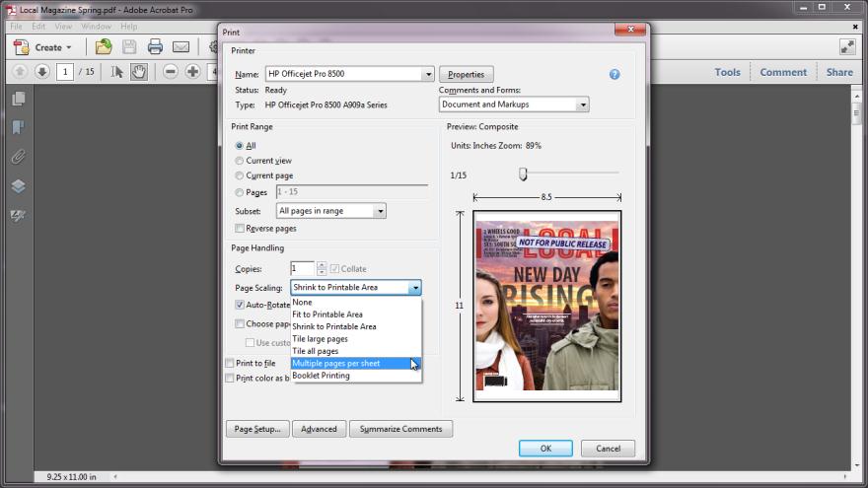Viewport: 868px width, 488px height.
Task: Click the Print toolbar icon
Action: click(155, 46)
